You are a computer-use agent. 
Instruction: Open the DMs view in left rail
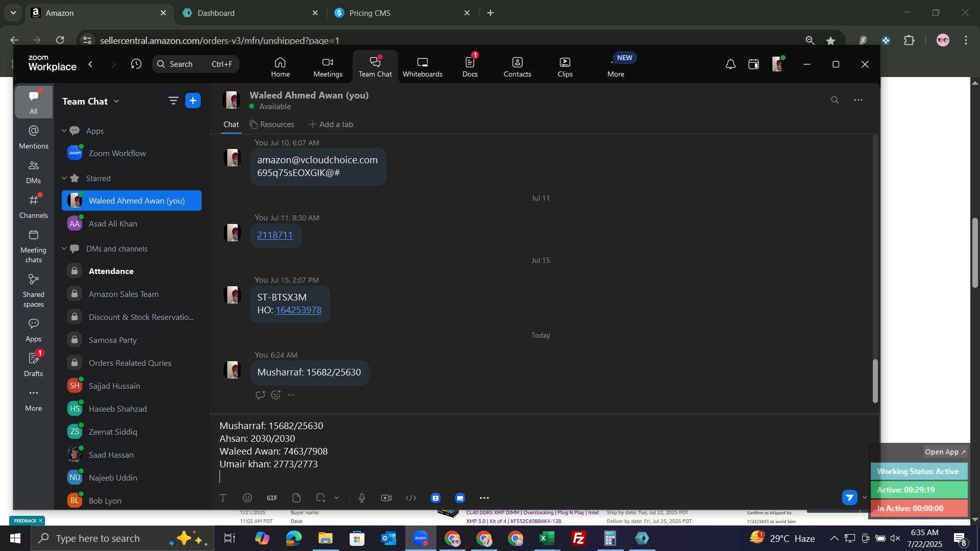(34, 172)
